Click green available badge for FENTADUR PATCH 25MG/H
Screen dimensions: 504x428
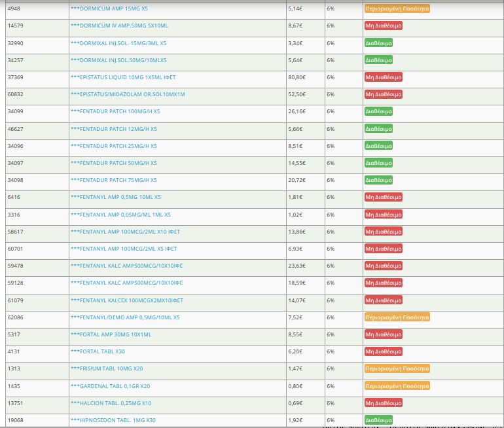378,146
